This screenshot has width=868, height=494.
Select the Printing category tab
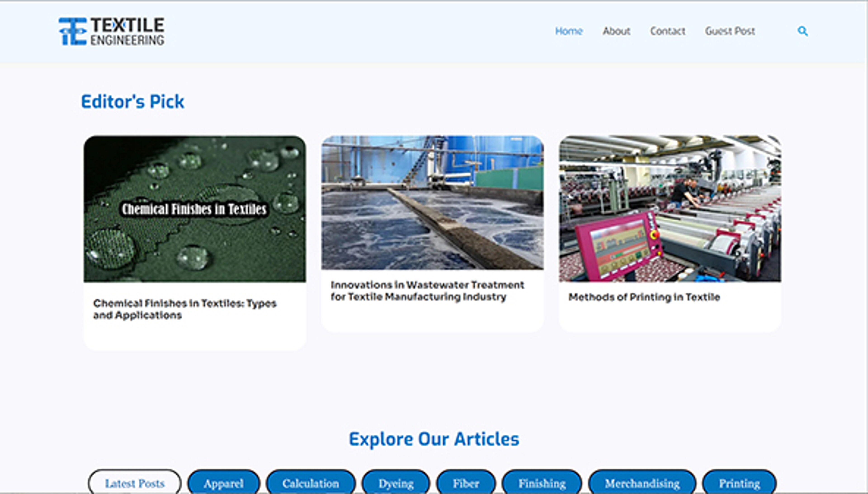coord(741,483)
